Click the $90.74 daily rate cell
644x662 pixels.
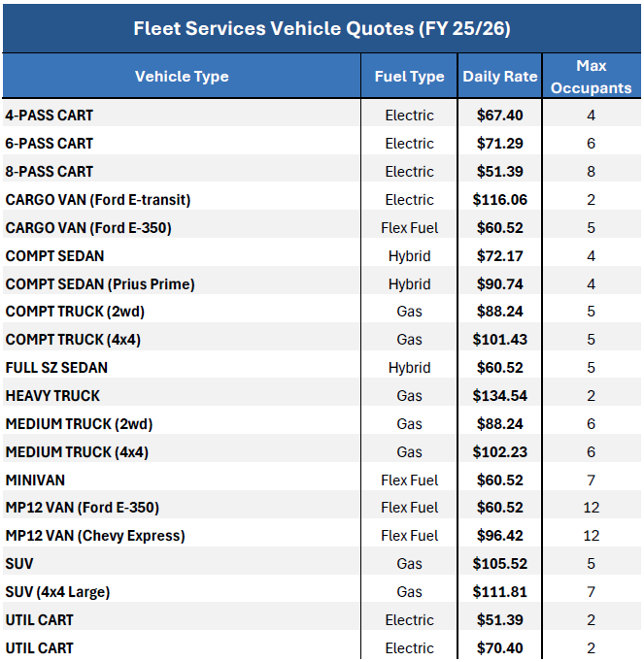coord(500,284)
